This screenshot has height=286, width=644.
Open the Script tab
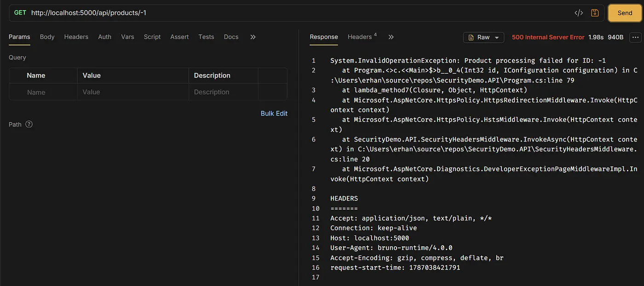(x=152, y=37)
